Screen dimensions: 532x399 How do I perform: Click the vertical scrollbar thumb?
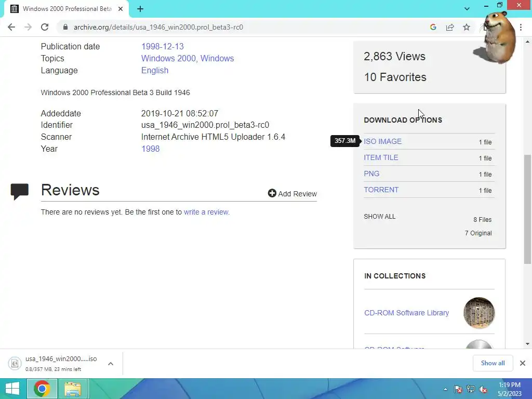[x=527, y=209]
